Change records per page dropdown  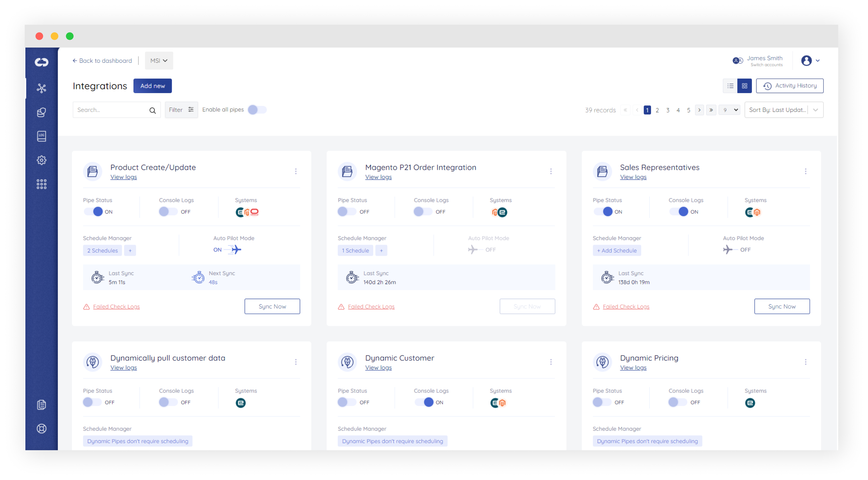[729, 110]
